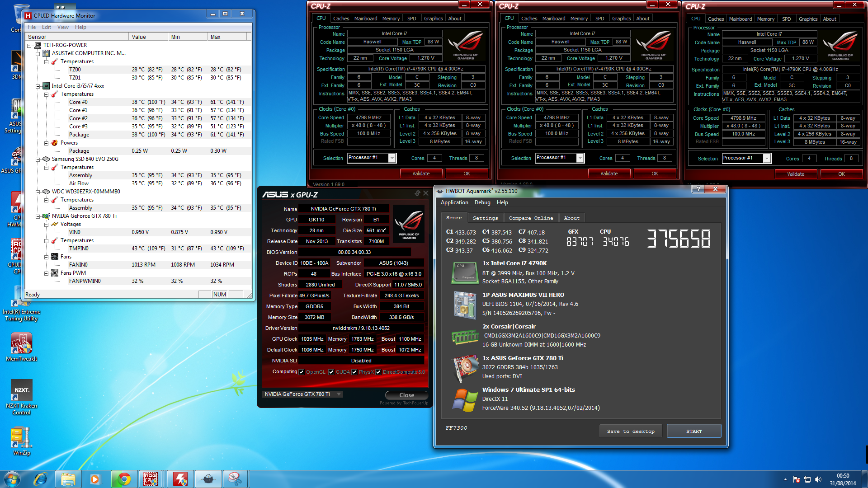The width and height of the screenshot is (868, 488).
Task: Click Validate in first CPU-Z window
Action: [421, 174]
